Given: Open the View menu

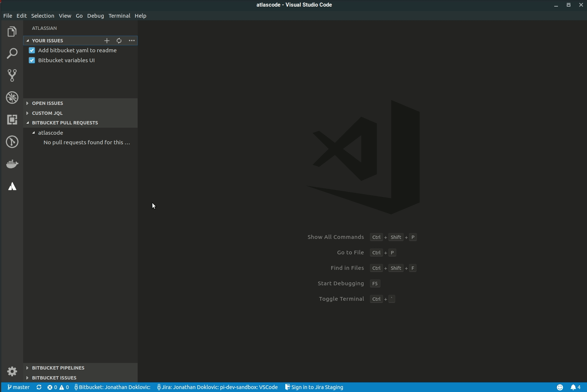Looking at the screenshot, I should (x=65, y=16).
